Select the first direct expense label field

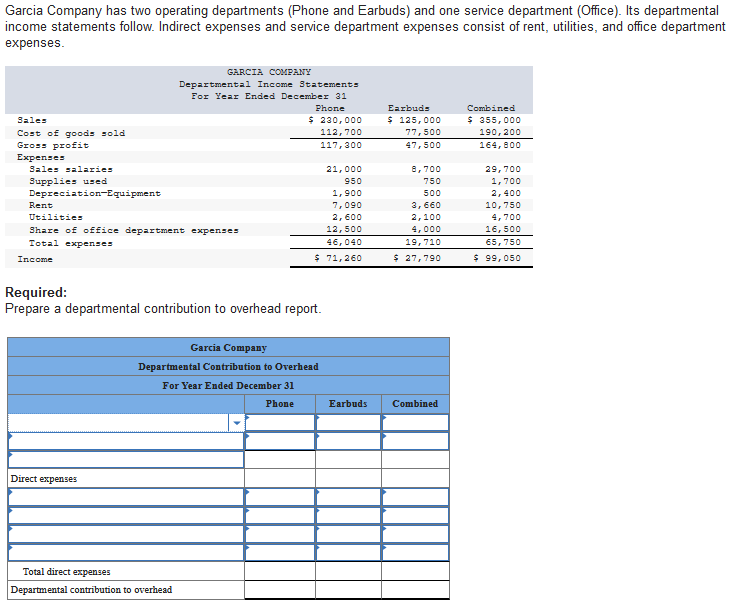pyautogui.click(x=126, y=497)
